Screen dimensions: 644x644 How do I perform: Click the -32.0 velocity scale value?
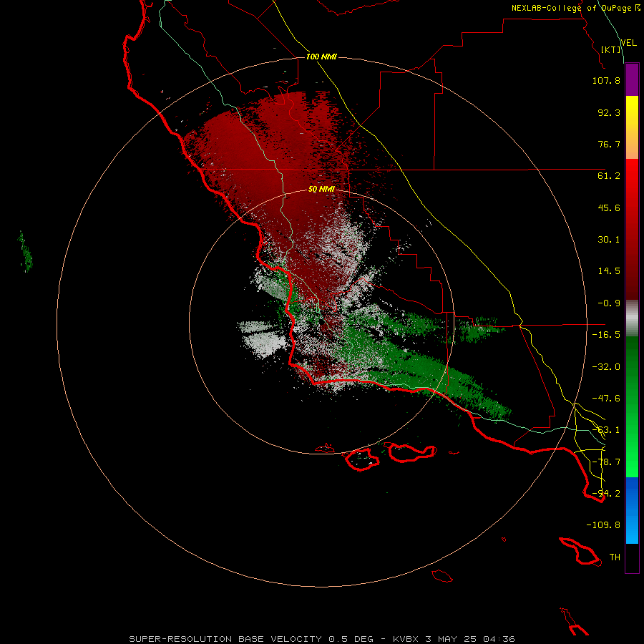point(606,367)
